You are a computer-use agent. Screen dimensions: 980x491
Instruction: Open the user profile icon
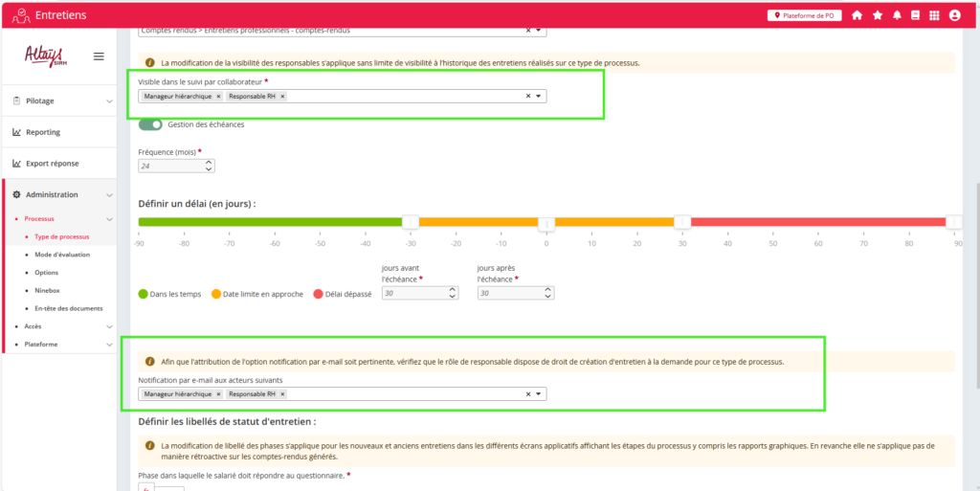[x=954, y=15]
